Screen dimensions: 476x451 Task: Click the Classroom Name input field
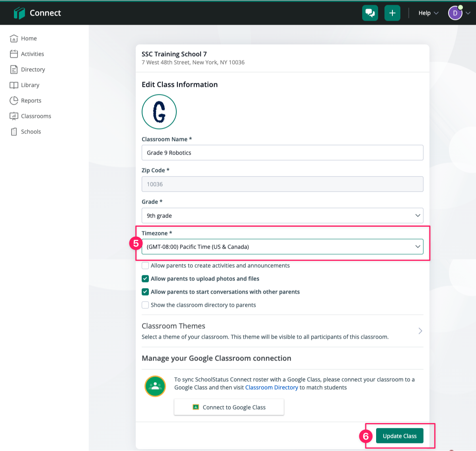click(x=282, y=153)
